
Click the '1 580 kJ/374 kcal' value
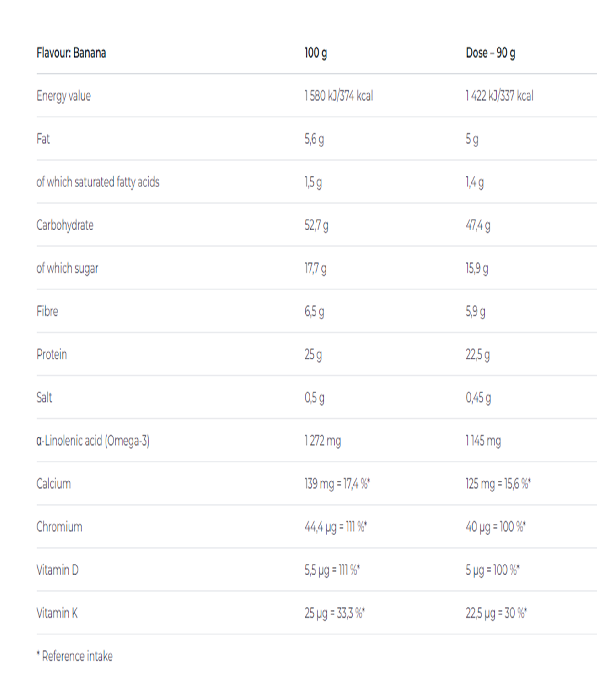[338, 96]
